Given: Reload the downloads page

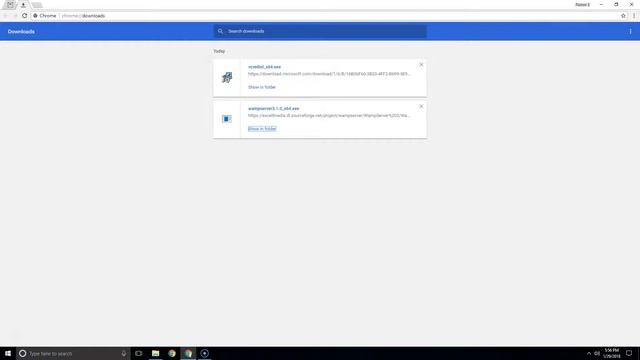Looking at the screenshot, I should pyautogui.click(x=24, y=16).
